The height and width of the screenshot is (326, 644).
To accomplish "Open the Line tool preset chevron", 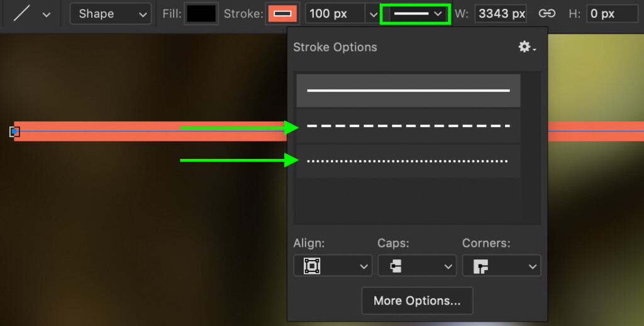I will click(47, 15).
